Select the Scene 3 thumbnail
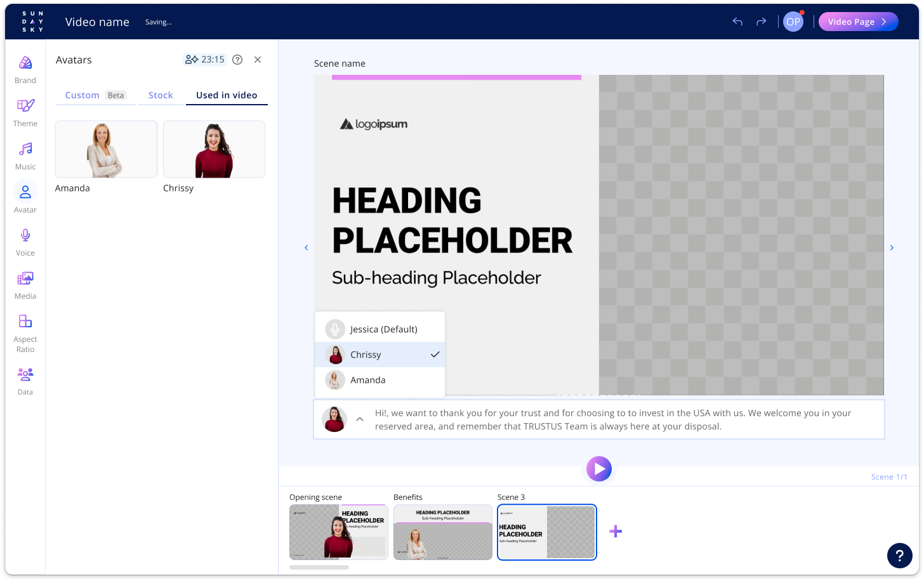The width and height of the screenshot is (924, 581). click(x=547, y=532)
